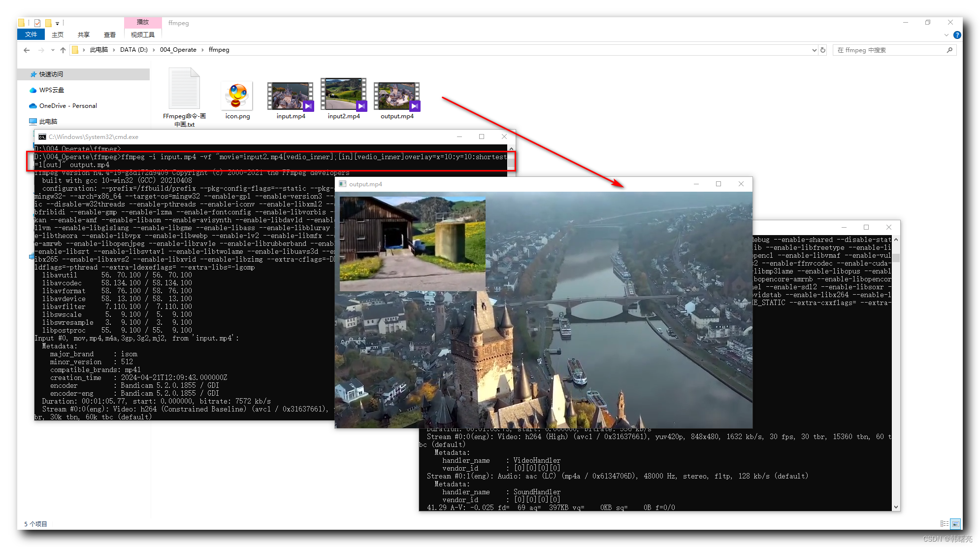Open Explorer help via the question mark icon
980x547 pixels.
[x=957, y=35]
